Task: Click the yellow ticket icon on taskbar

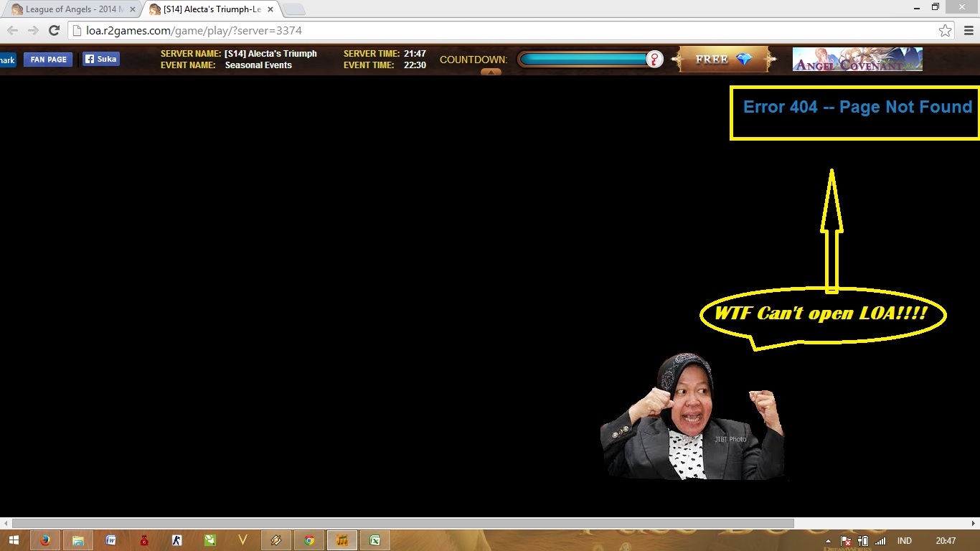Action: [x=276, y=540]
